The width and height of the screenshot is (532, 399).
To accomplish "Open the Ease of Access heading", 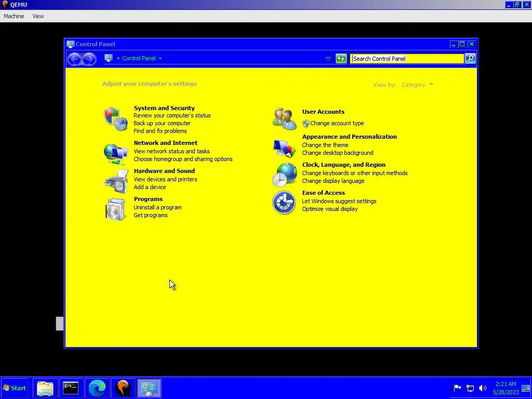I will pos(323,193).
